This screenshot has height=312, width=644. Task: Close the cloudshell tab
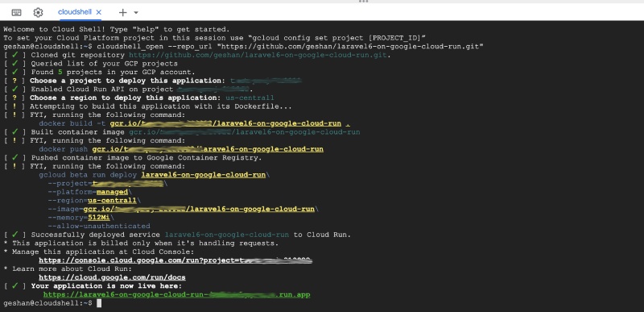tap(98, 12)
